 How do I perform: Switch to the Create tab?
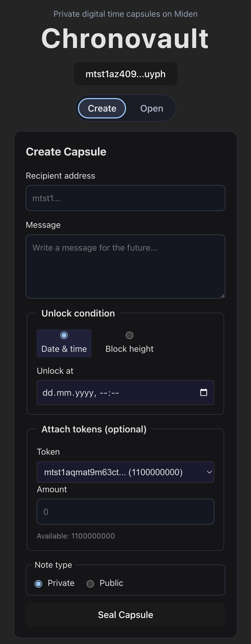tap(102, 108)
